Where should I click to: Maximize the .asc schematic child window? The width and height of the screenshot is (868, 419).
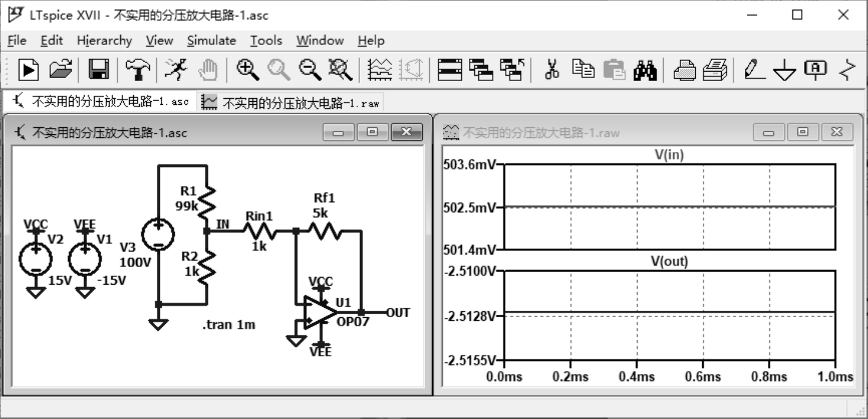[372, 133]
